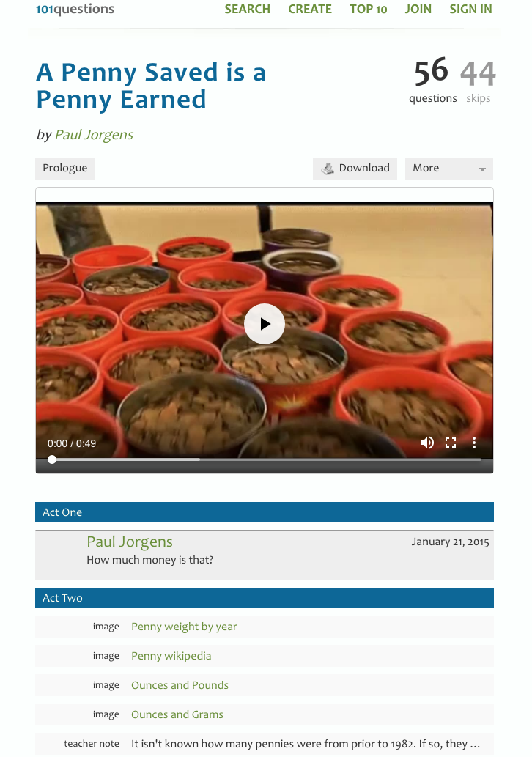Open Penny wikipedia image link

click(171, 656)
